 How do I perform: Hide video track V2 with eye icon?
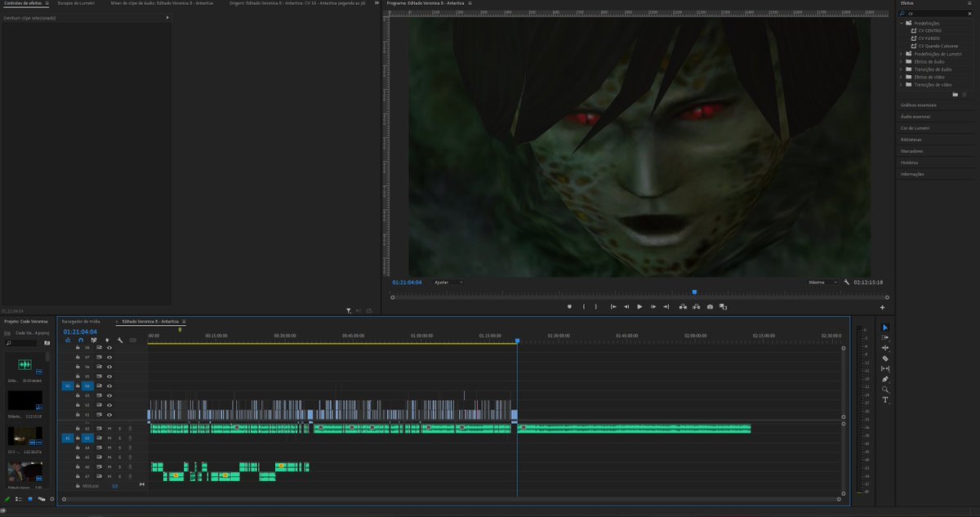[x=109, y=405]
